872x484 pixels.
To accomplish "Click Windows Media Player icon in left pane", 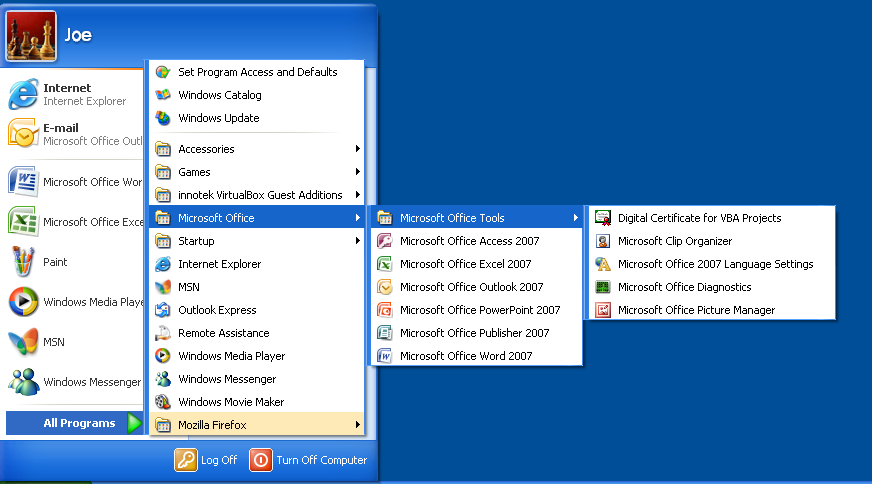I will 23,302.
